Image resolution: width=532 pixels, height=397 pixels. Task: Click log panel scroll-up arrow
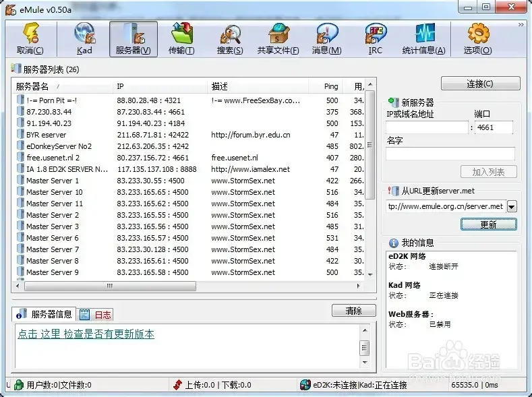pos(365,330)
